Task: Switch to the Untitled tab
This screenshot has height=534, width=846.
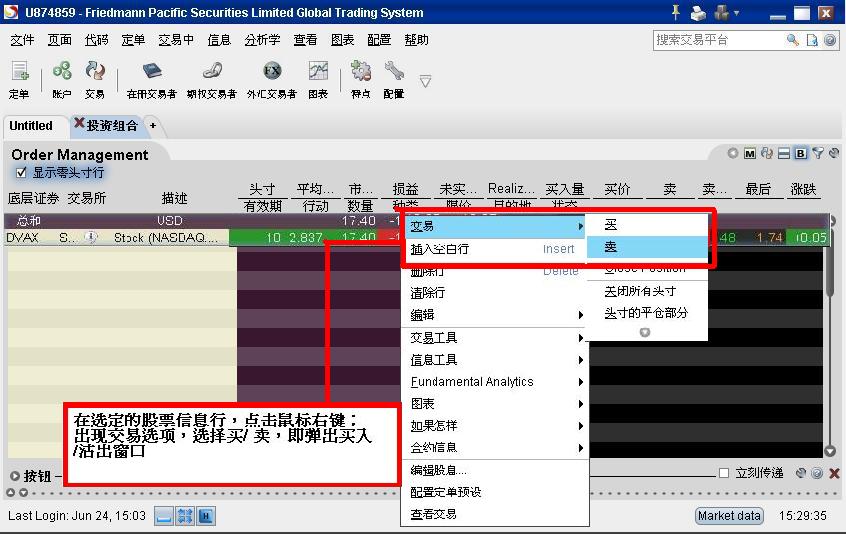Action: pos(31,126)
